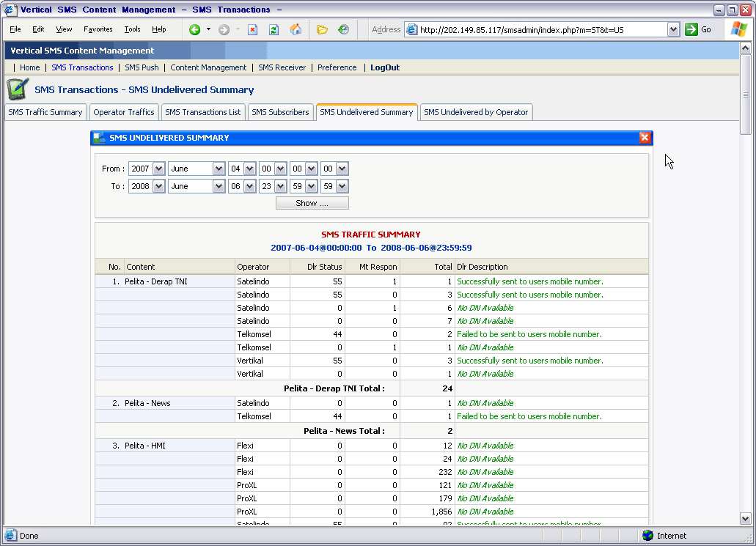Image resolution: width=756 pixels, height=546 pixels.
Task: Expand the To month dropdown
Action: pos(218,186)
